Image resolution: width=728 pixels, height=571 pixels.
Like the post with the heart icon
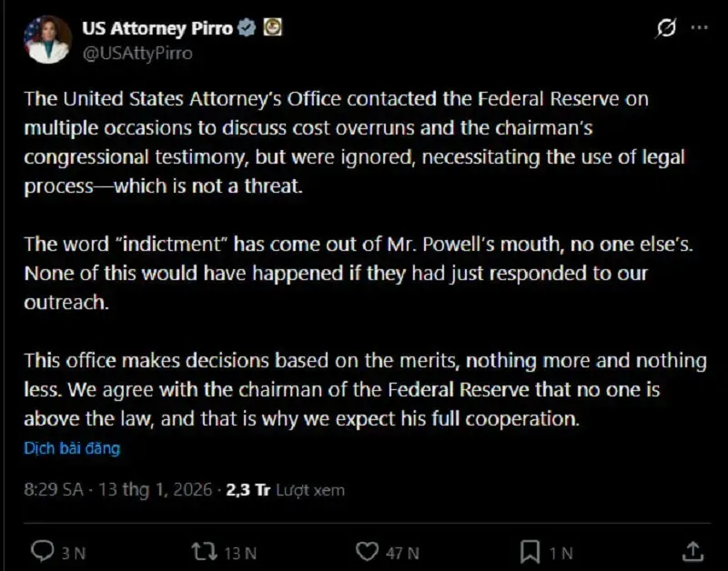click(367, 551)
